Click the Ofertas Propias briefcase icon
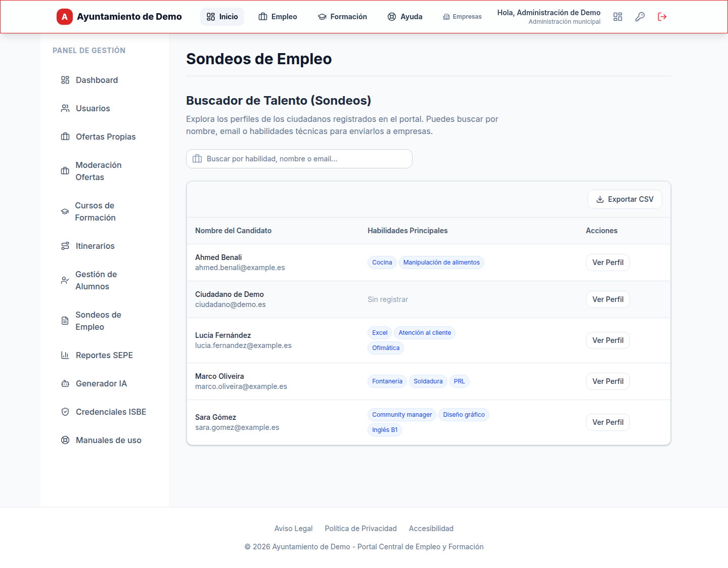This screenshot has height=568, width=728. point(65,137)
